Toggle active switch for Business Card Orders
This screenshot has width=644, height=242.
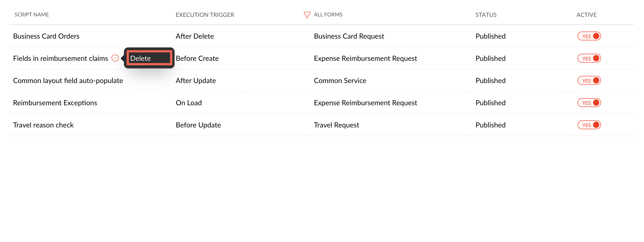589,36
